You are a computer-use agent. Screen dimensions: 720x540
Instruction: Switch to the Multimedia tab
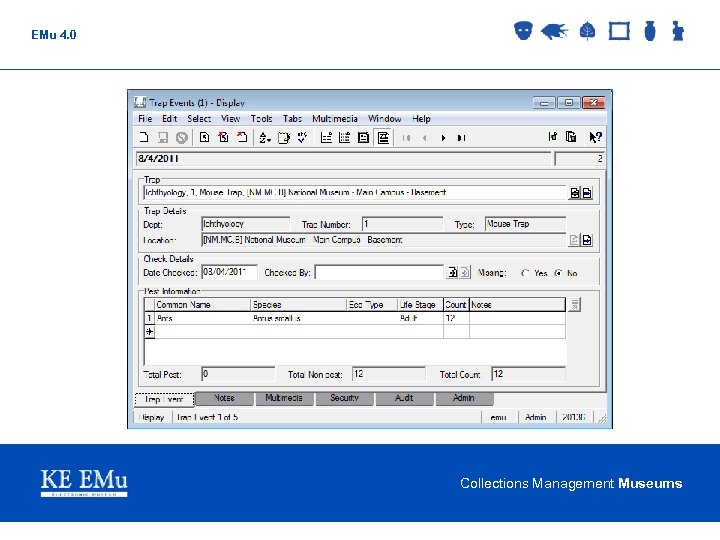coord(284,398)
